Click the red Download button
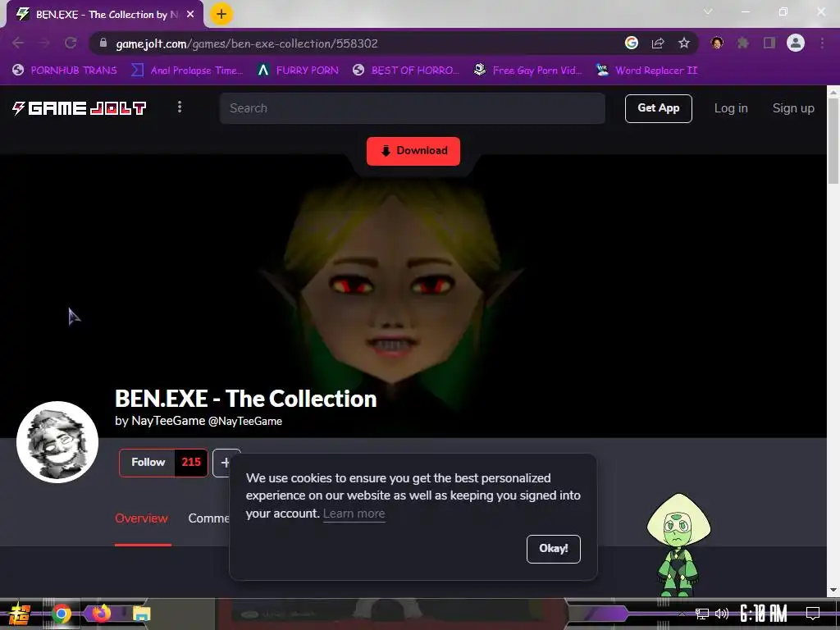The width and height of the screenshot is (840, 630). [x=413, y=151]
